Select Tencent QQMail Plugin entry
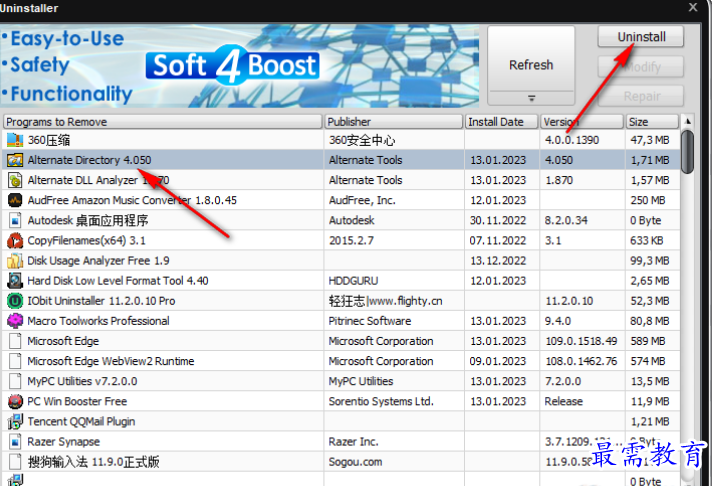The image size is (713, 486). coord(341,421)
